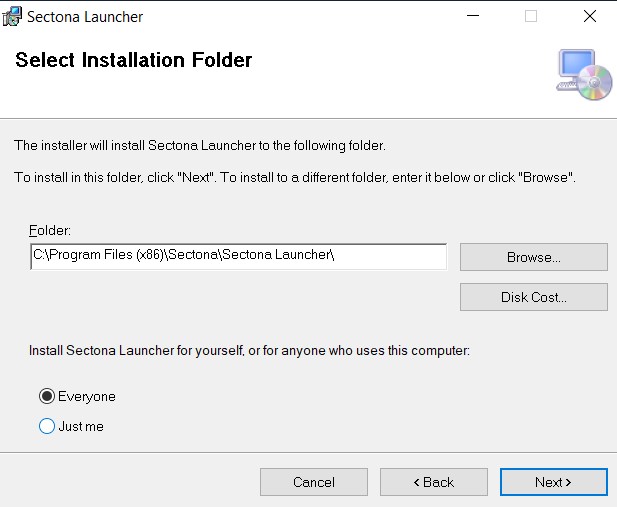Select the Everyone radio button

tap(46, 396)
